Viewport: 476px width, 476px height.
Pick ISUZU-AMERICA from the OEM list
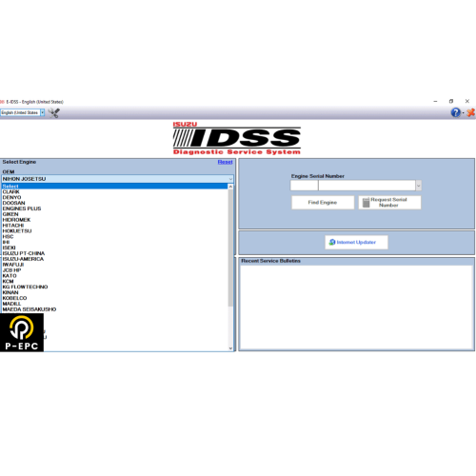coord(23,259)
